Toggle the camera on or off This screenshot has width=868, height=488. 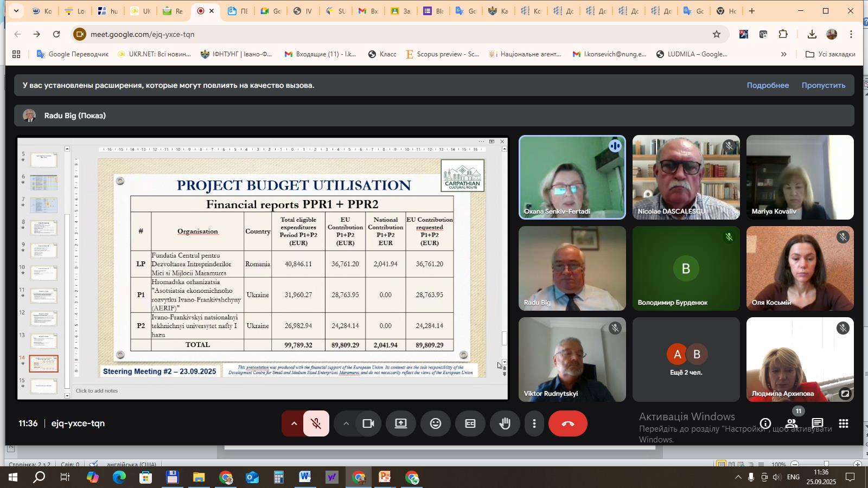point(368,424)
